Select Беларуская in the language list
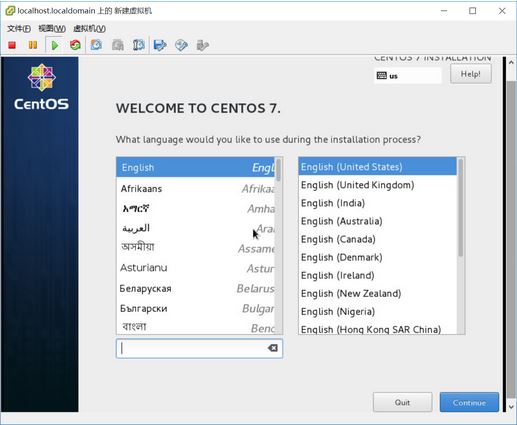517x425 pixels. [x=196, y=288]
